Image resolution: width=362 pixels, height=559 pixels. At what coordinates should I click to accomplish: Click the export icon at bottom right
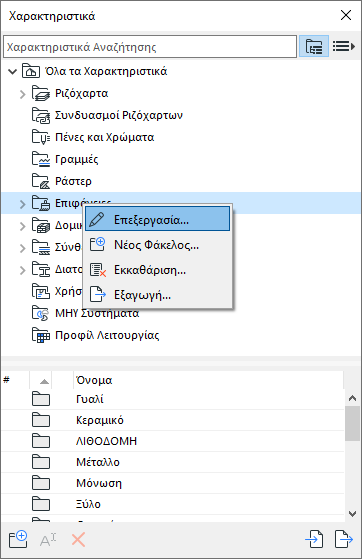pyautogui.click(x=344, y=539)
